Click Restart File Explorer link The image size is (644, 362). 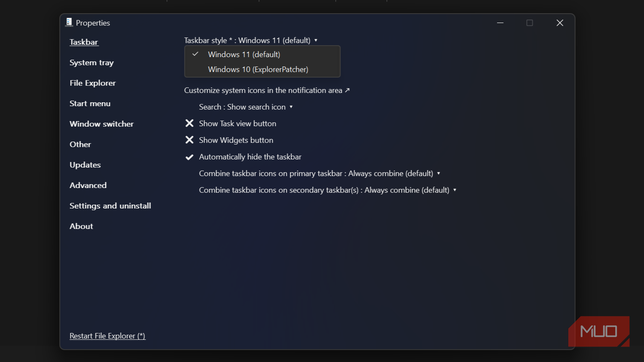[107, 336]
